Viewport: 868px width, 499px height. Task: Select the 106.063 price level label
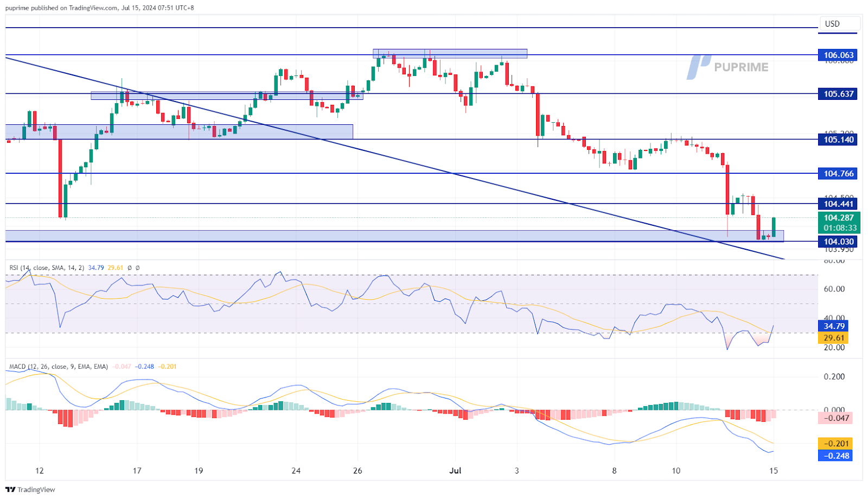[x=838, y=55]
